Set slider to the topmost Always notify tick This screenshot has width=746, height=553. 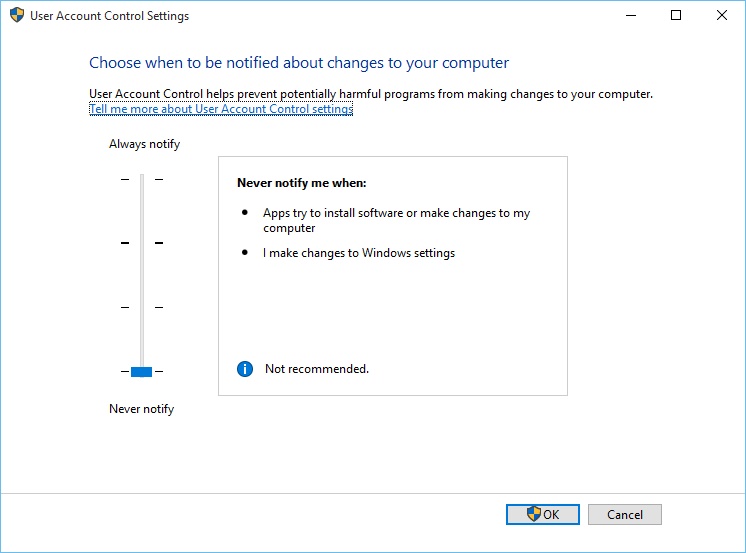(141, 179)
